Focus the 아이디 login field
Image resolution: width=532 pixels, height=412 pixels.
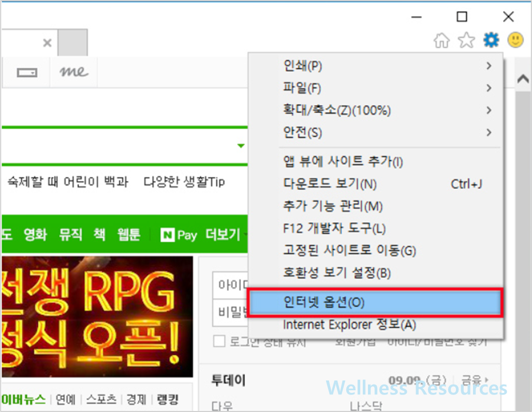231,285
